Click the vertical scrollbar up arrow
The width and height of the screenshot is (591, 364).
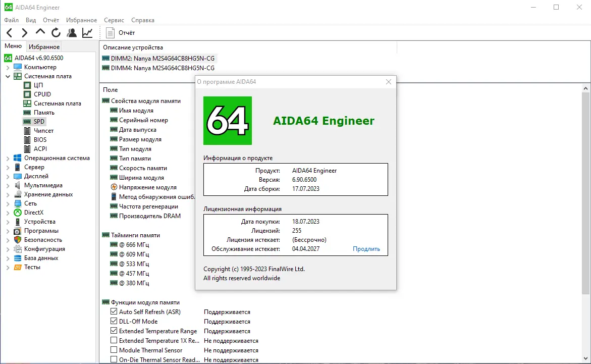tap(585, 89)
